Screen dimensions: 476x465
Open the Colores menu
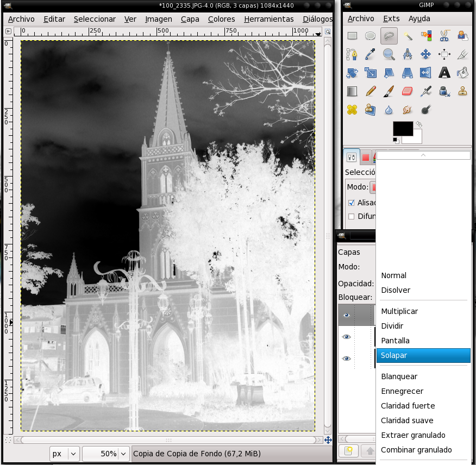point(221,19)
